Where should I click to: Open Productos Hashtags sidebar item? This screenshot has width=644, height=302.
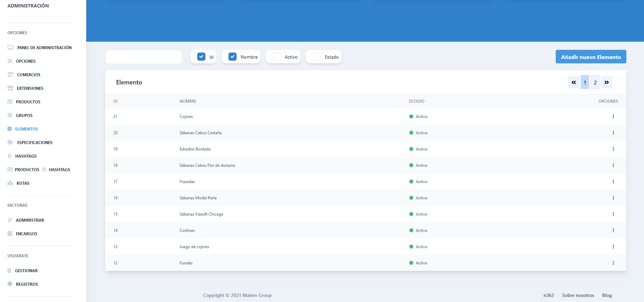(x=39, y=169)
